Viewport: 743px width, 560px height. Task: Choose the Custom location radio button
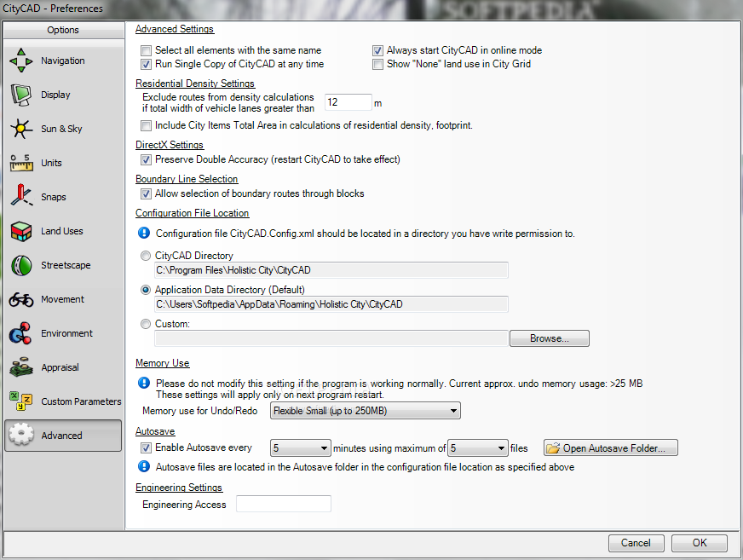pyautogui.click(x=146, y=324)
